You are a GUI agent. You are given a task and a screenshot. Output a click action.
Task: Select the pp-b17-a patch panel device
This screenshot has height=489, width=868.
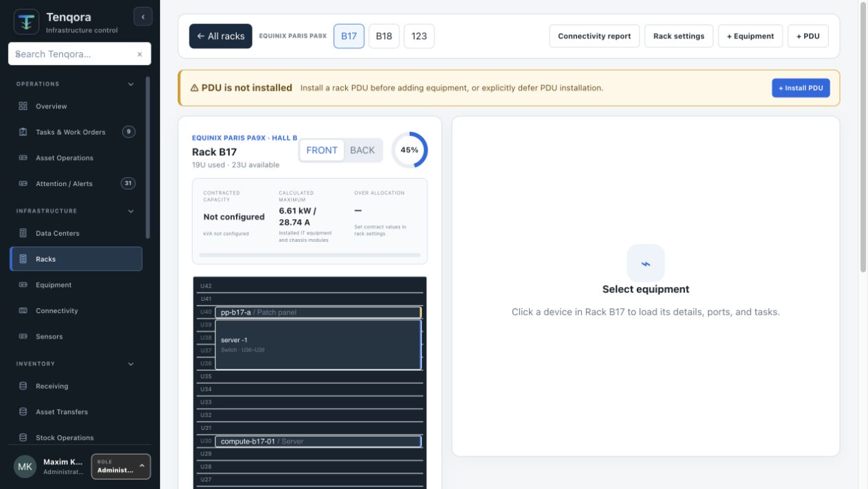[x=318, y=312]
